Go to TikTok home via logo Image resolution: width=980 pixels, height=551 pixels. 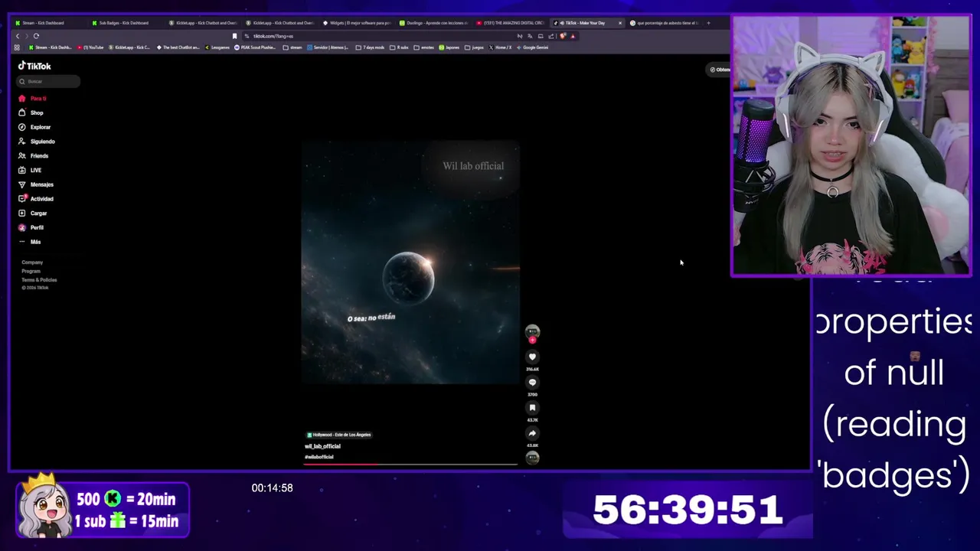34,66
